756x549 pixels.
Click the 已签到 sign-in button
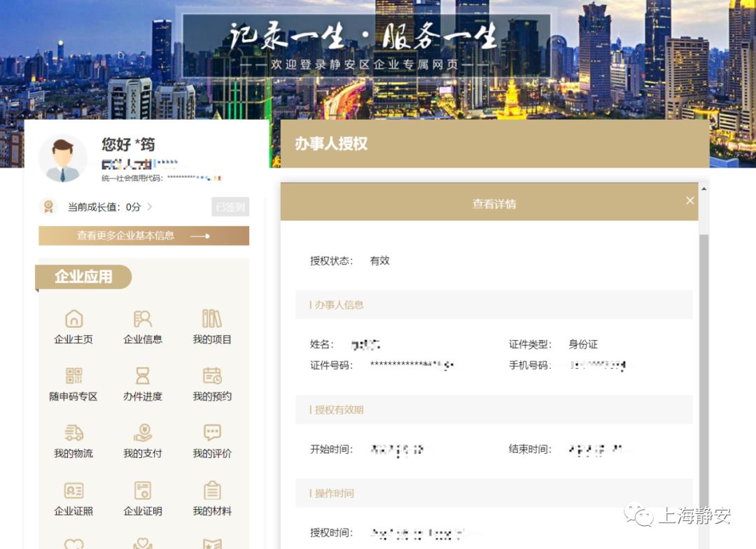click(230, 207)
